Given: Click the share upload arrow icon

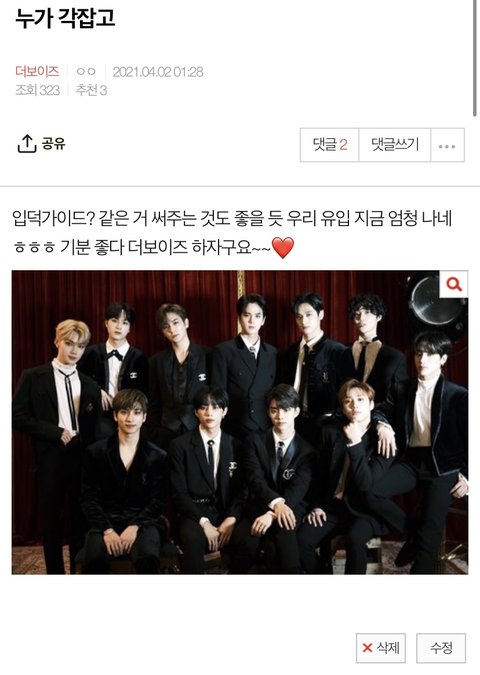Looking at the screenshot, I should (27, 143).
